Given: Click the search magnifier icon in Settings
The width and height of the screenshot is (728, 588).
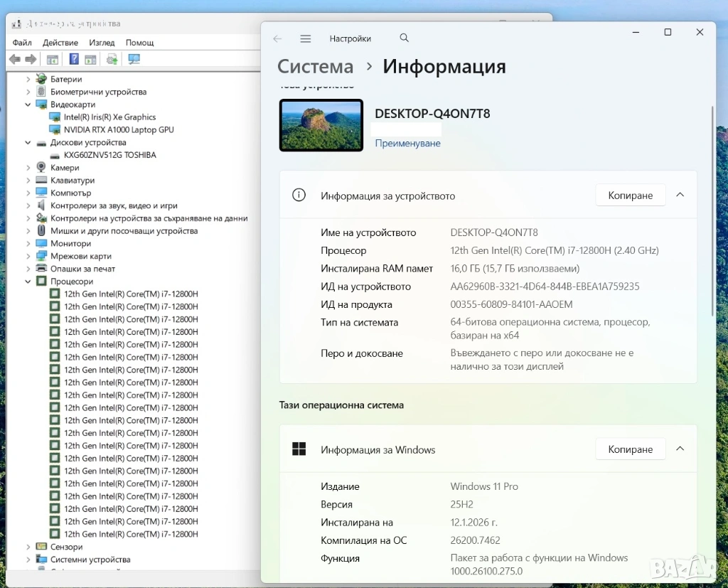Looking at the screenshot, I should [x=405, y=38].
